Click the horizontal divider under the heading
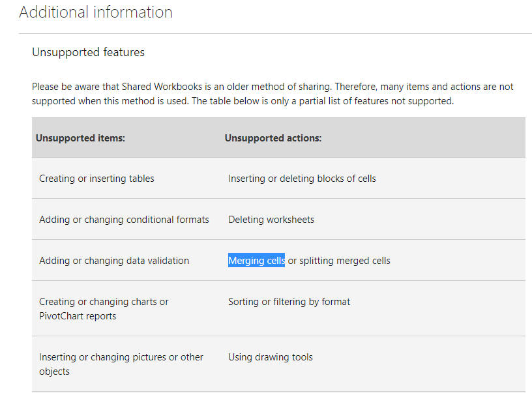 [275, 34]
